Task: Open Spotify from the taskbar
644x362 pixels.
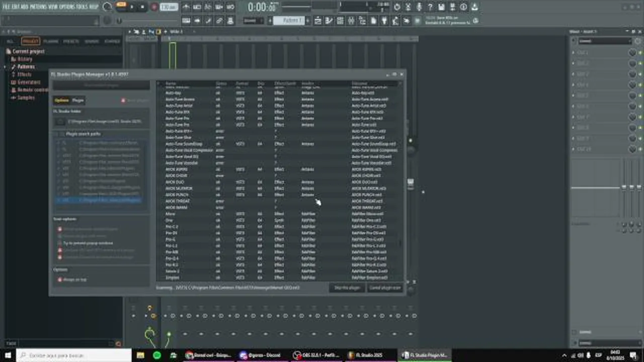Action: point(157,355)
